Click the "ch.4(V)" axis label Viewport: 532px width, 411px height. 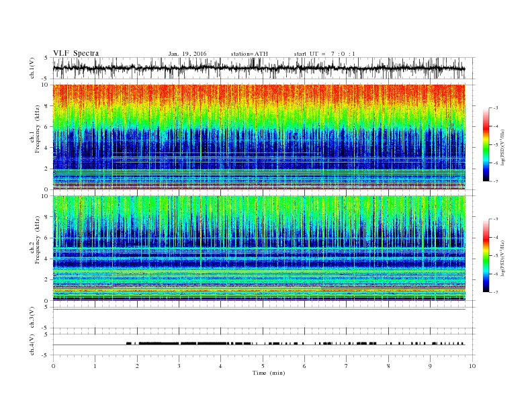click(x=32, y=345)
